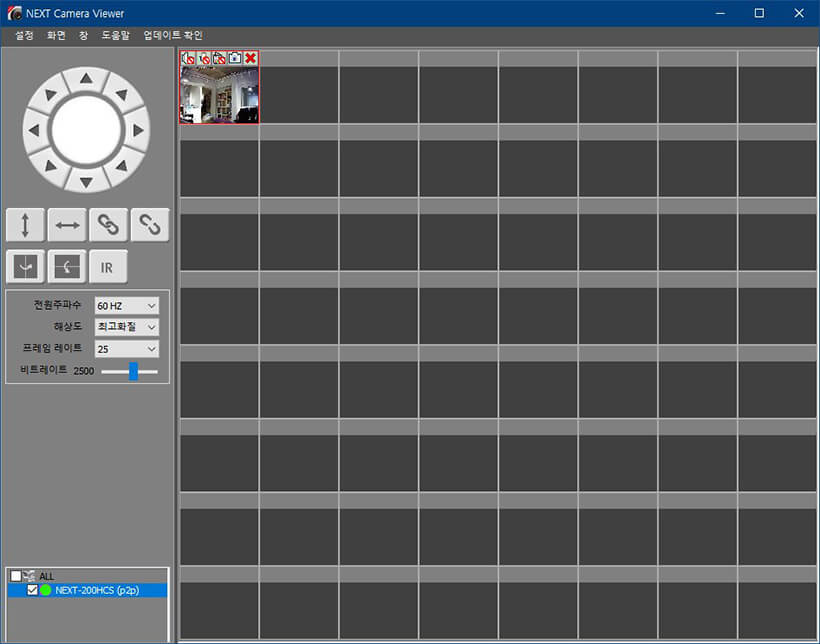Pan camera up with PTZ up arrow
Screen dimensions: 820x644
click(86, 79)
